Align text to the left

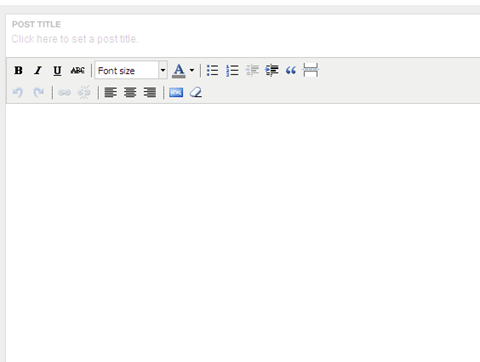(111, 92)
